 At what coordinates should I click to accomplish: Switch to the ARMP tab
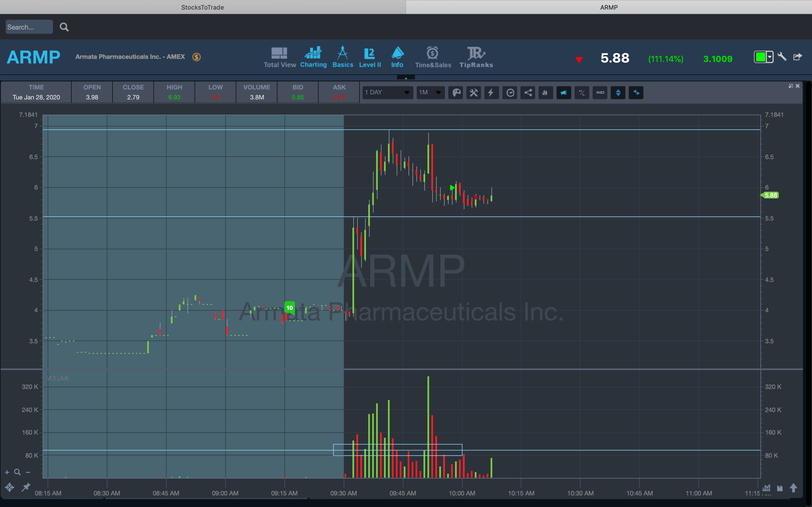[609, 7]
